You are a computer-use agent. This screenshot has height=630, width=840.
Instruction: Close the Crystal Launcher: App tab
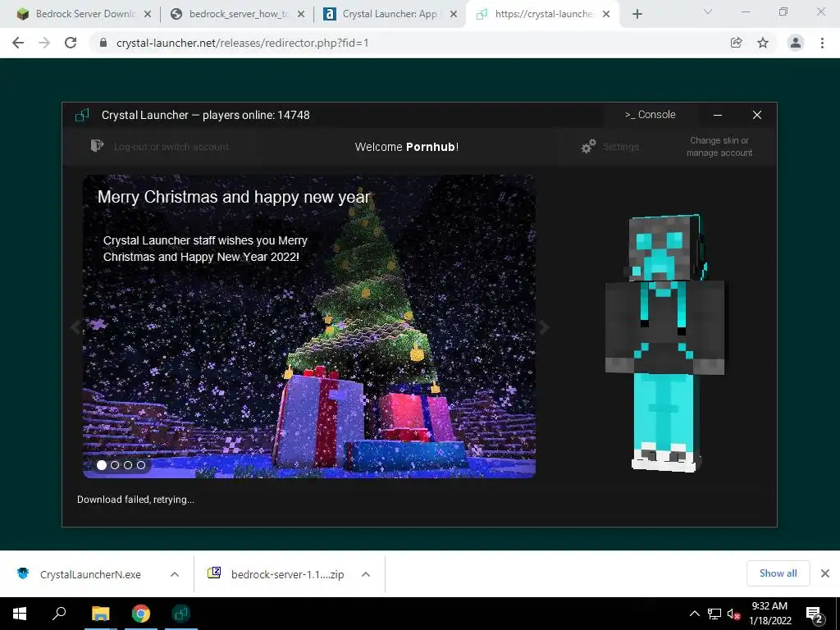[454, 15]
